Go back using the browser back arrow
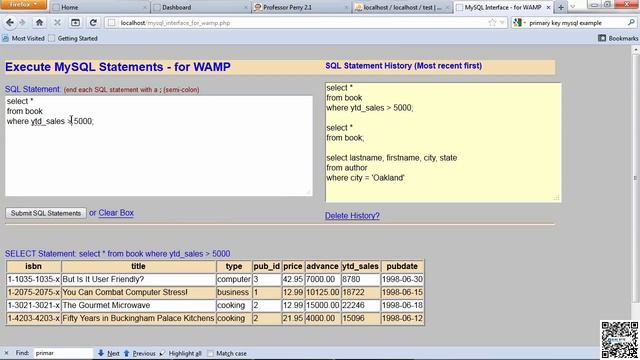 pyautogui.click(x=10, y=23)
